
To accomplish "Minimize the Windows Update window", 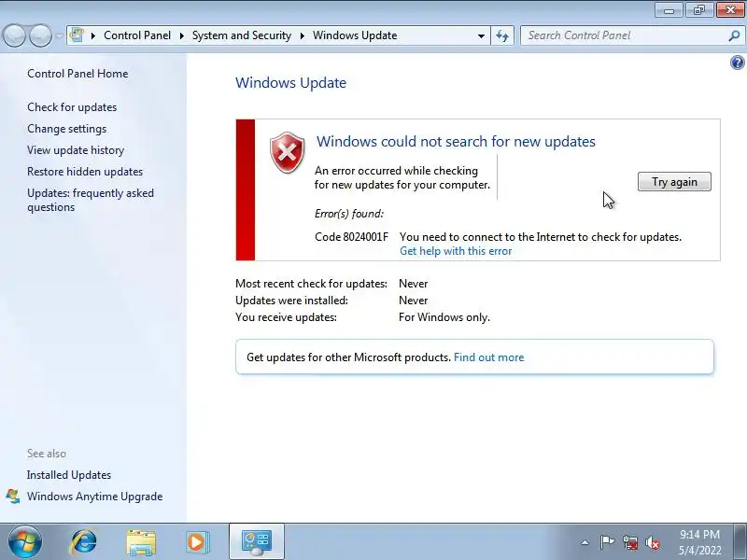I will [669, 10].
